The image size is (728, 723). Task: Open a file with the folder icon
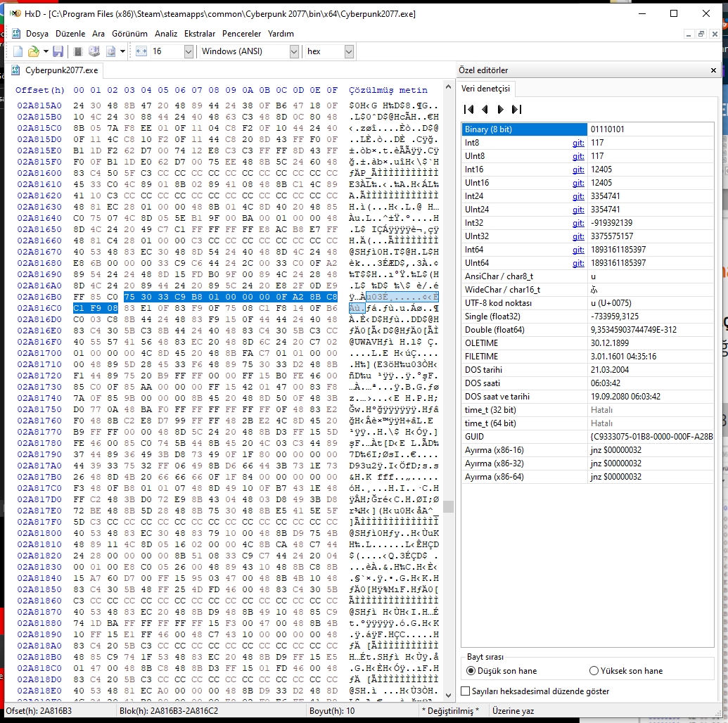pyautogui.click(x=34, y=51)
